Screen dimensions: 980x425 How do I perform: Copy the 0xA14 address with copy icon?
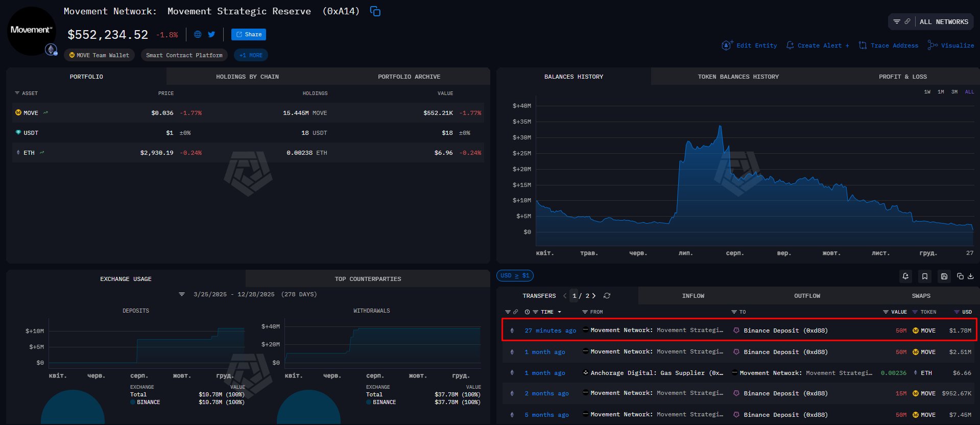pyautogui.click(x=375, y=11)
